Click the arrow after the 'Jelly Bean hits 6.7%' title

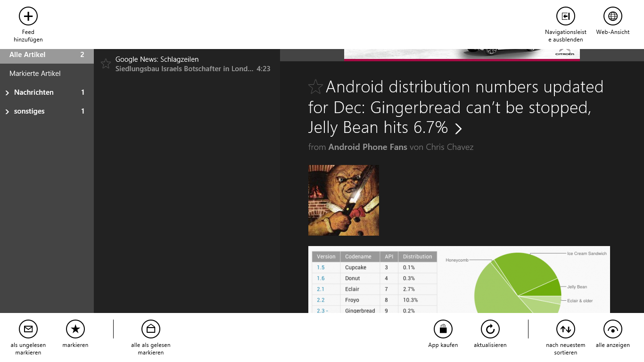[x=458, y=128]
